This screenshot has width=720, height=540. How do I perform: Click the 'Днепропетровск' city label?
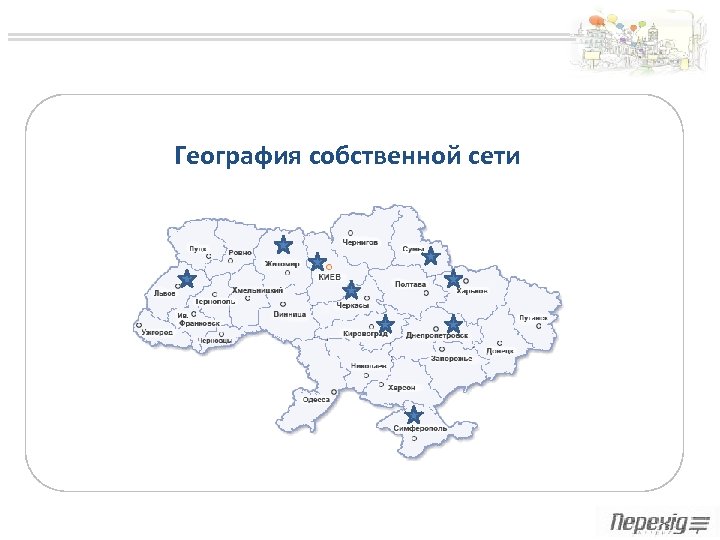pos(437,336)
